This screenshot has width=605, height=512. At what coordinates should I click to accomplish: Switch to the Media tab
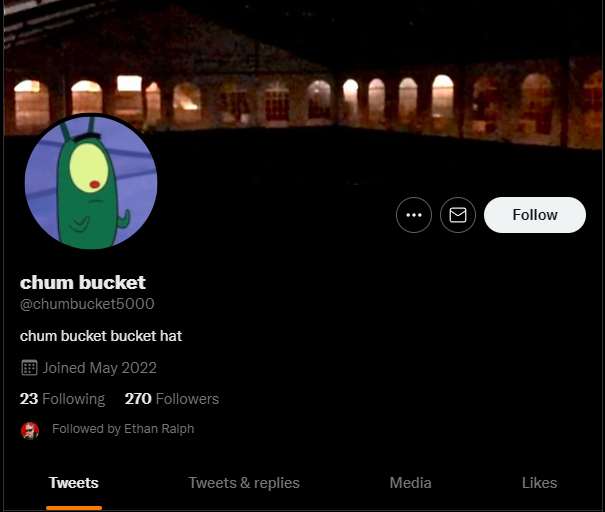411,483
